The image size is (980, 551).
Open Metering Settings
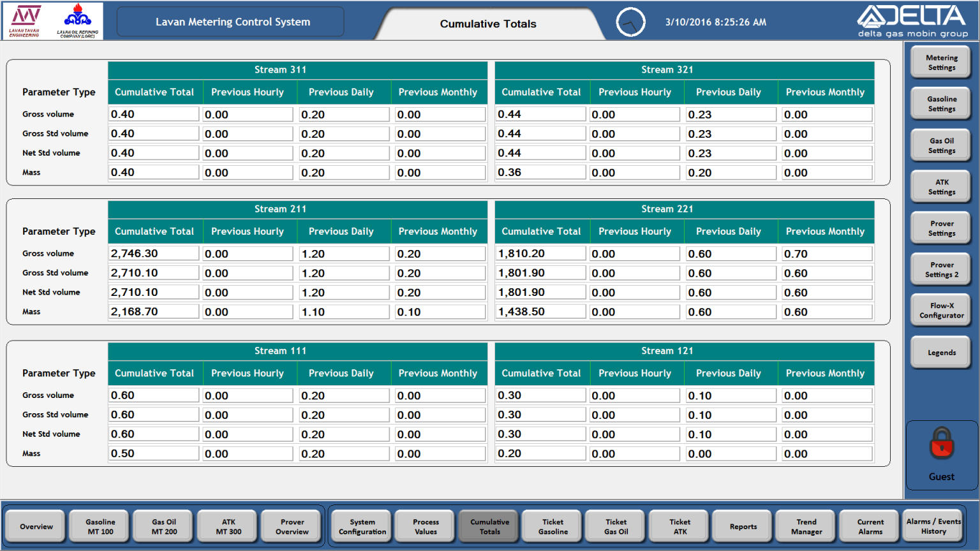[940, 62]
